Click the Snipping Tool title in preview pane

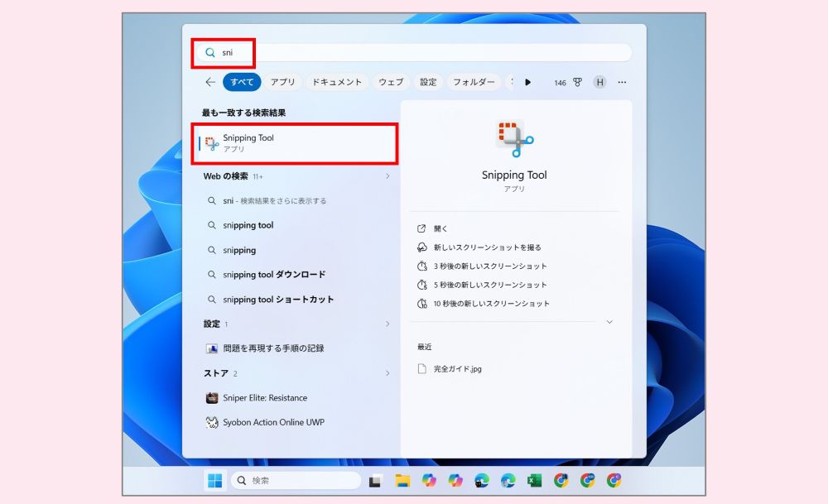514,175
